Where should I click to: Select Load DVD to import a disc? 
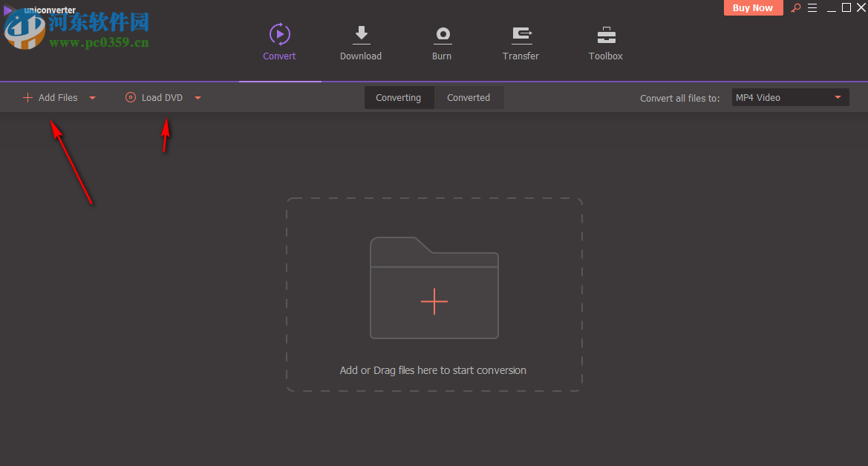(160, 97)
